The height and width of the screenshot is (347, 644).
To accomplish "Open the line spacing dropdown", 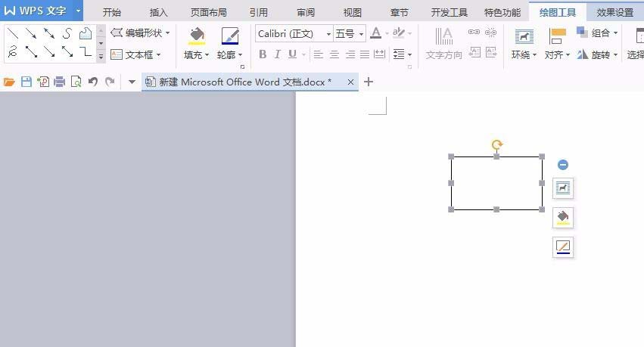I will 402,54.
